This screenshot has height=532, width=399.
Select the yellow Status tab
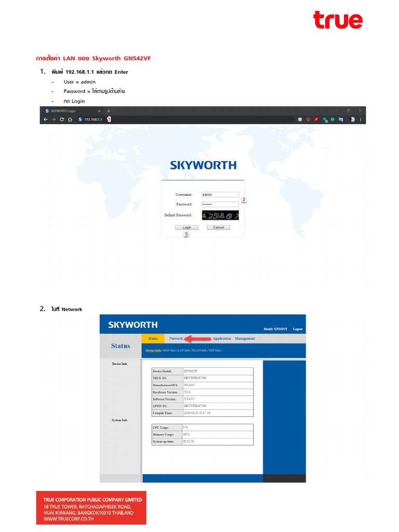click(153, 339)
